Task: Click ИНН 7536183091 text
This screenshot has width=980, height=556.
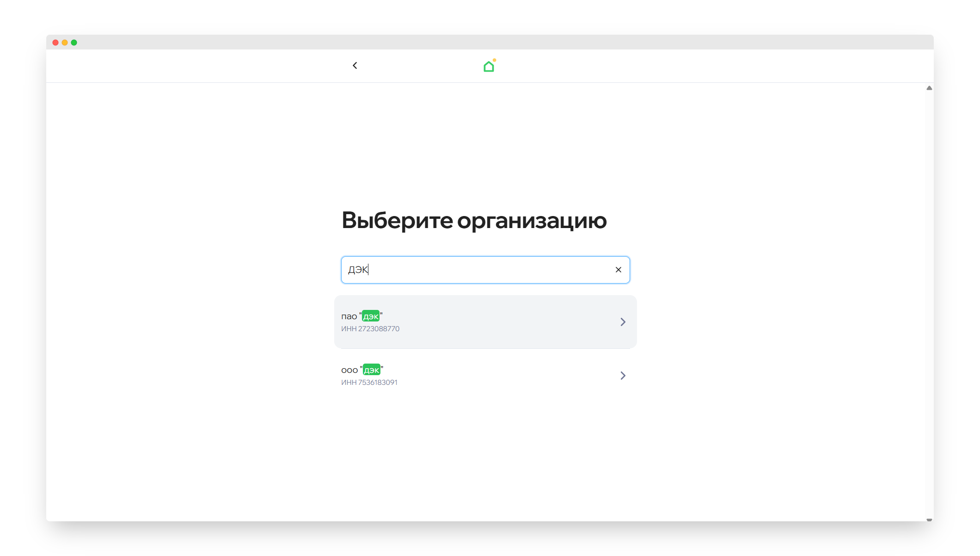Action: [x=369, y=383]
